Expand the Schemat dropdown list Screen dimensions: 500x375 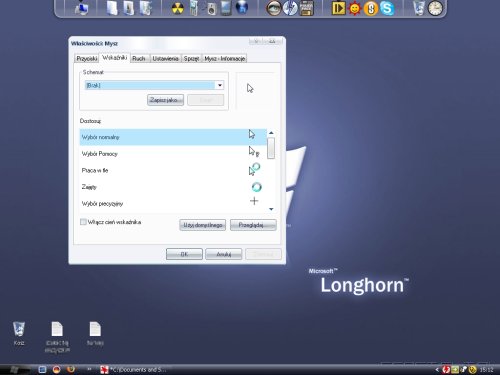tap(220, 86)
